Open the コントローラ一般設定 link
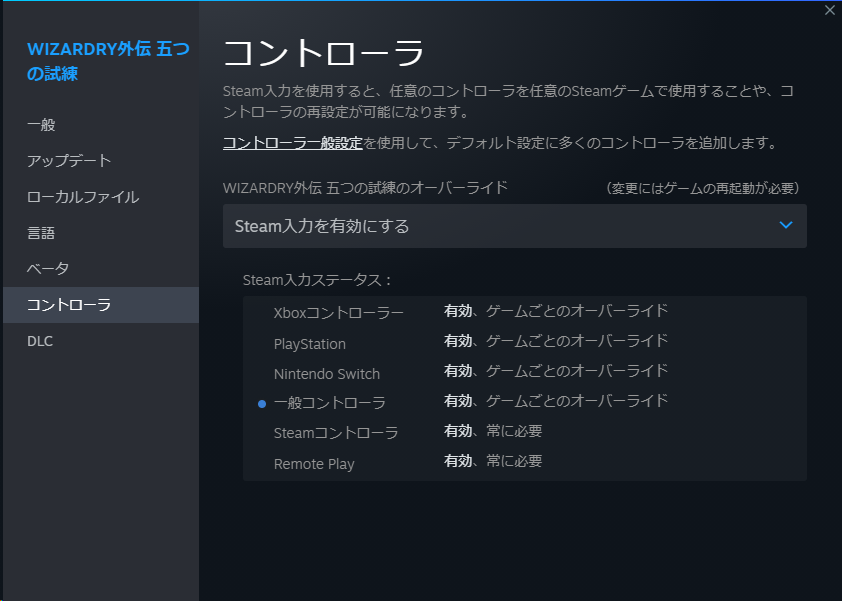842x601 pixels. pyautogui.click(x=293, y=143)
